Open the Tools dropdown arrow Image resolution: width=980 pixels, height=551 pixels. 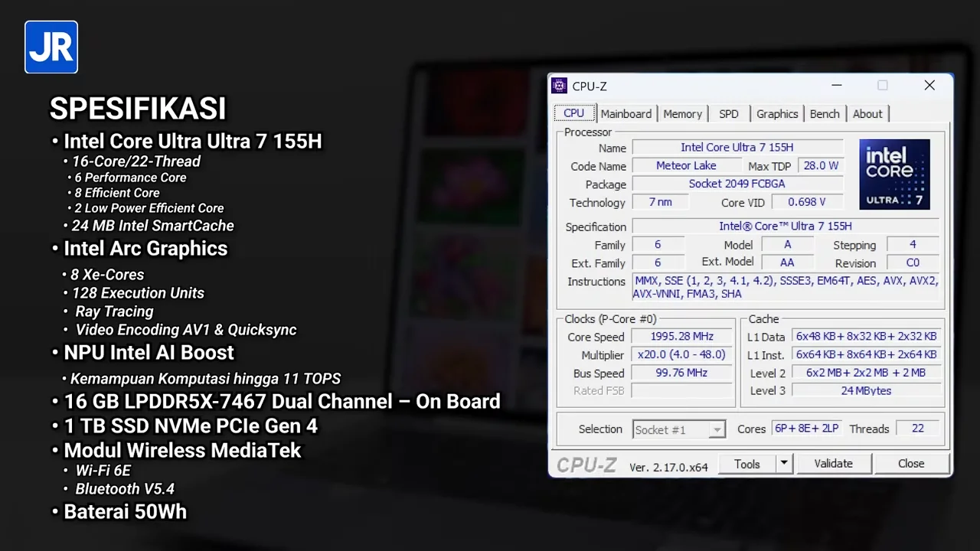pyautogui.click(x=783, y=464)
